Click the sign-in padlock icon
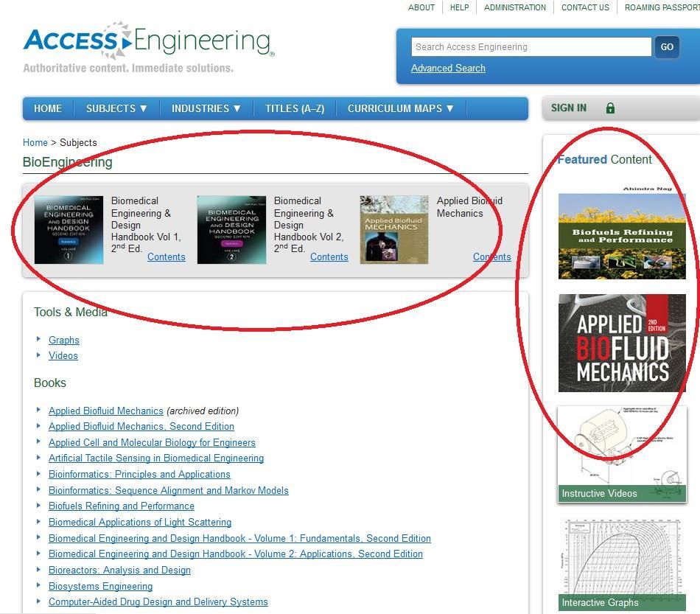 click(x=610, y=108)
